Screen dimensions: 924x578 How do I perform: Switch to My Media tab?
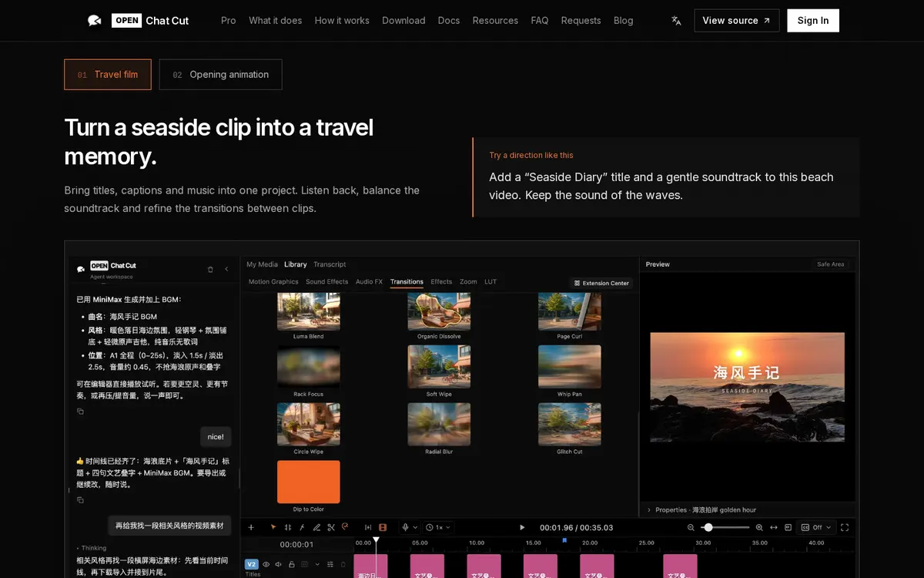pos(262,264)
